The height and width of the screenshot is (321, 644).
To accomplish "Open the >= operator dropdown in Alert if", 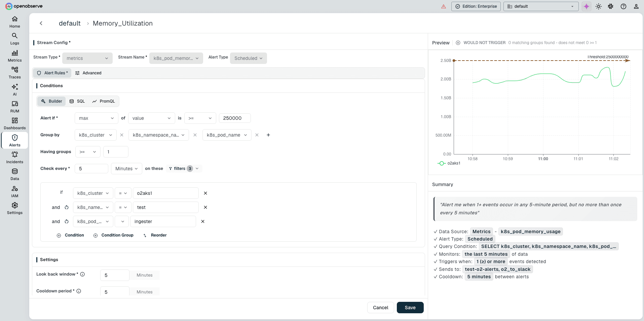I will (200, 118).
